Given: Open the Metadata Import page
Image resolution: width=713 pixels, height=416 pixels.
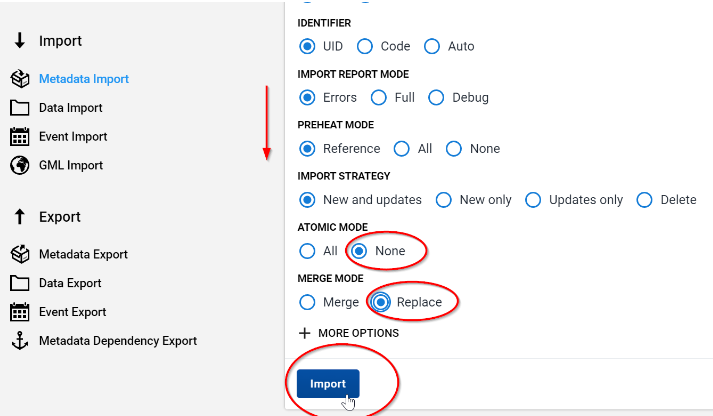Looking at the screenshot, I should point(84,79).
